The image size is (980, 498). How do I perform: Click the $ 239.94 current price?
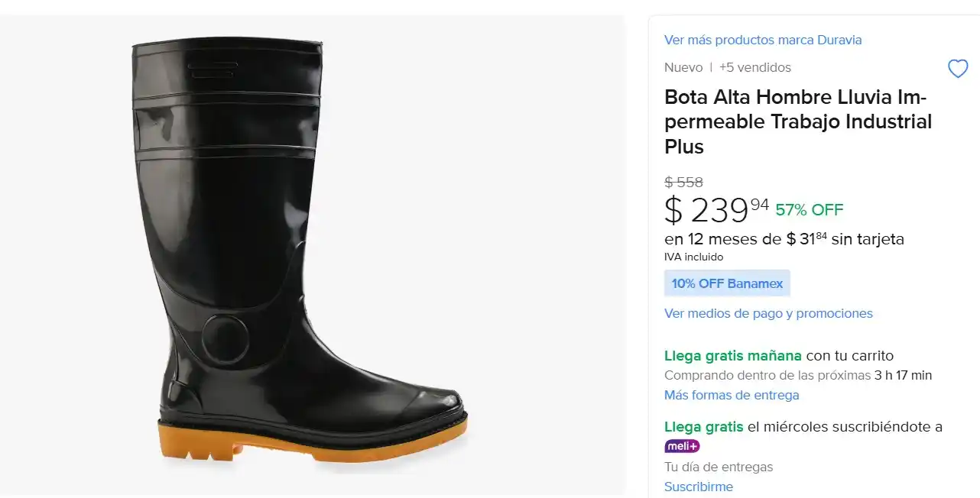pos(716,209)
